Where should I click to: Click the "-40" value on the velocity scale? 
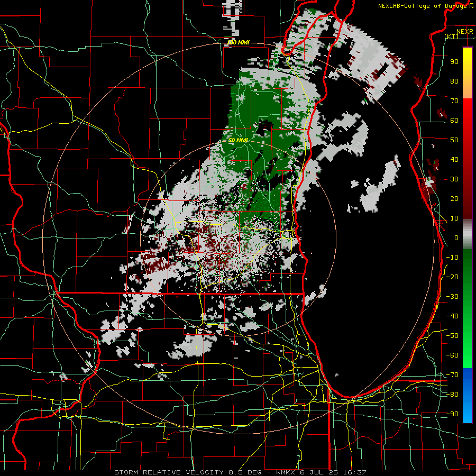coord(452,316)
